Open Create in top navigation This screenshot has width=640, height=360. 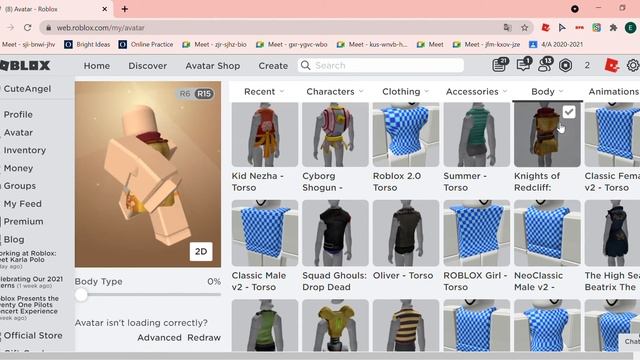(x=273, y=66)
